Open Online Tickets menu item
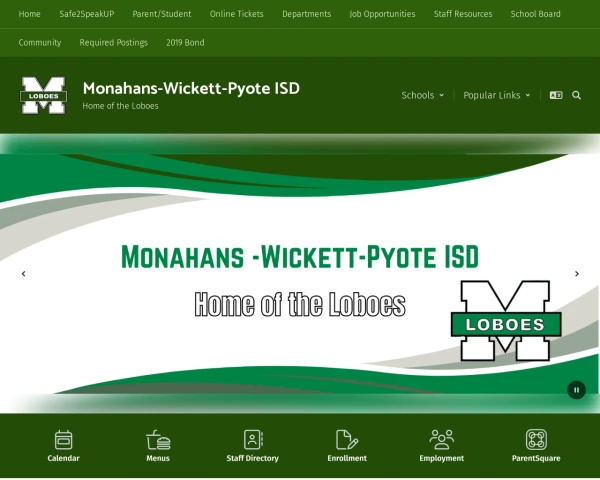 point(236,14)
